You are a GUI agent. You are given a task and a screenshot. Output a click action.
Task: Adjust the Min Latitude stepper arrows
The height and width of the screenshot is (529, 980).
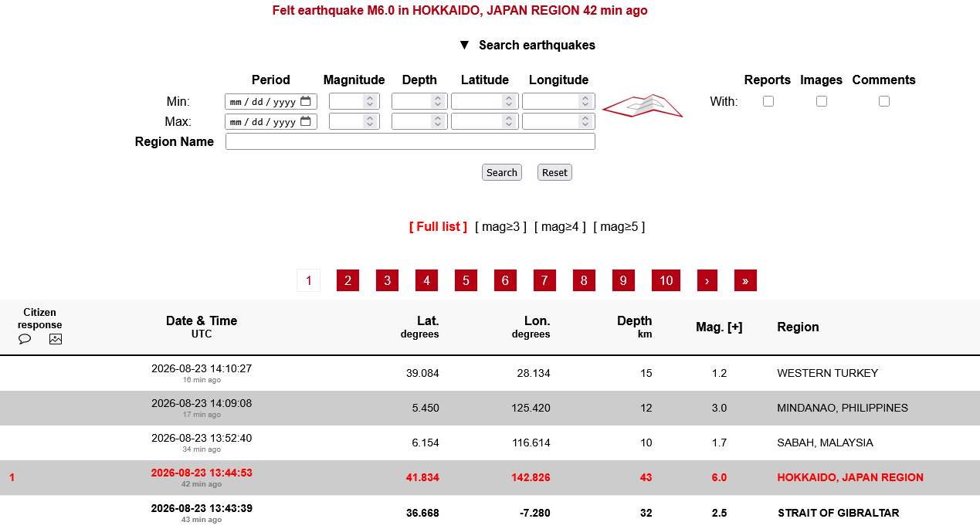click(508, 101)
